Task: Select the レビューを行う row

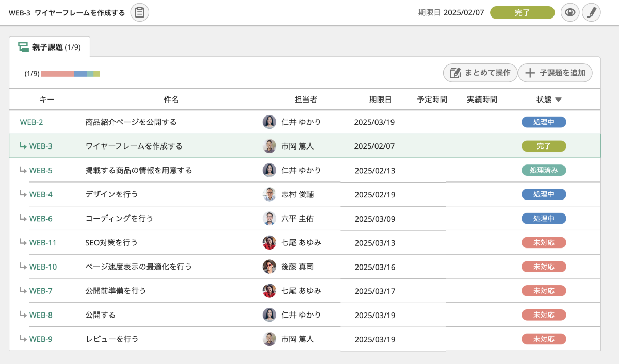Action: 305,339
